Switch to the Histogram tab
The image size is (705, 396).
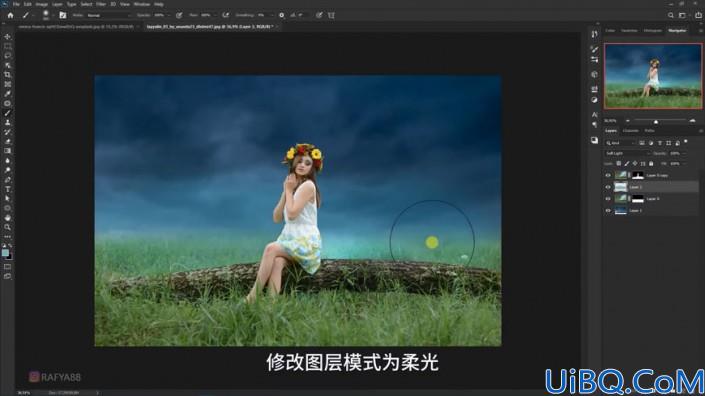pyautogui.click(x=653, y=31)
